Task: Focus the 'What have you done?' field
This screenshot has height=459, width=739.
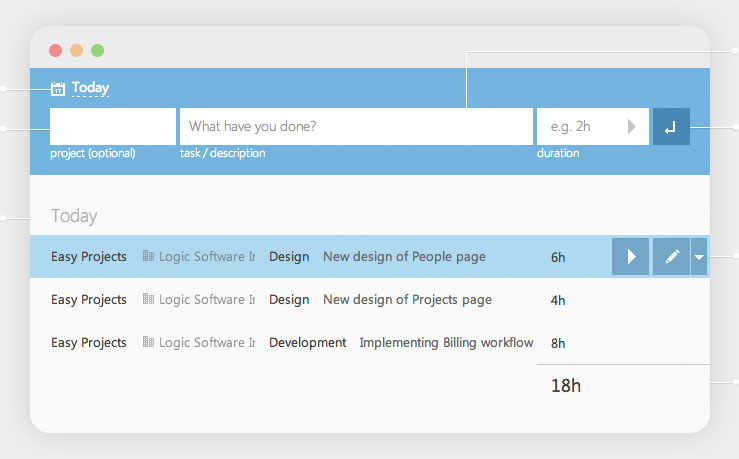Action: (355, 126)
